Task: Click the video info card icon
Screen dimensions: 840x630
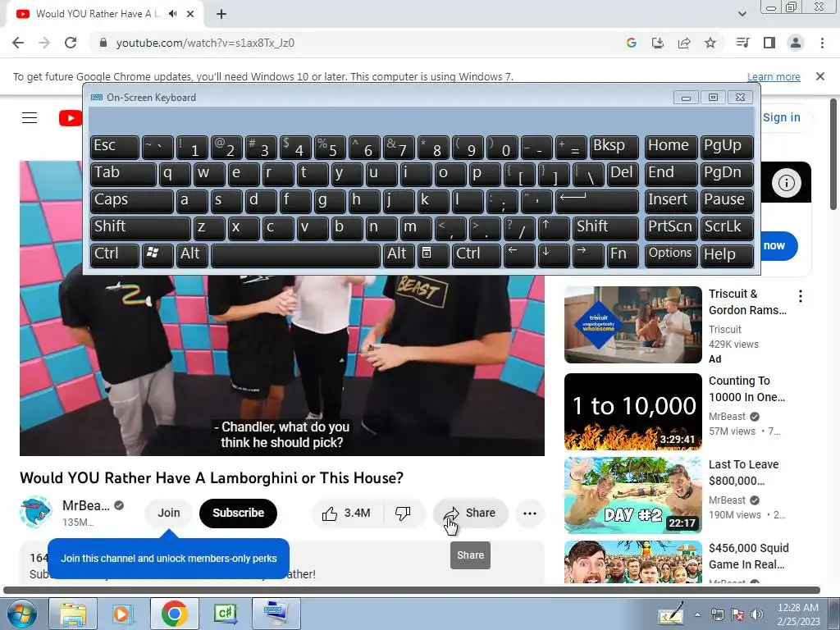Action: coord(786,183)
